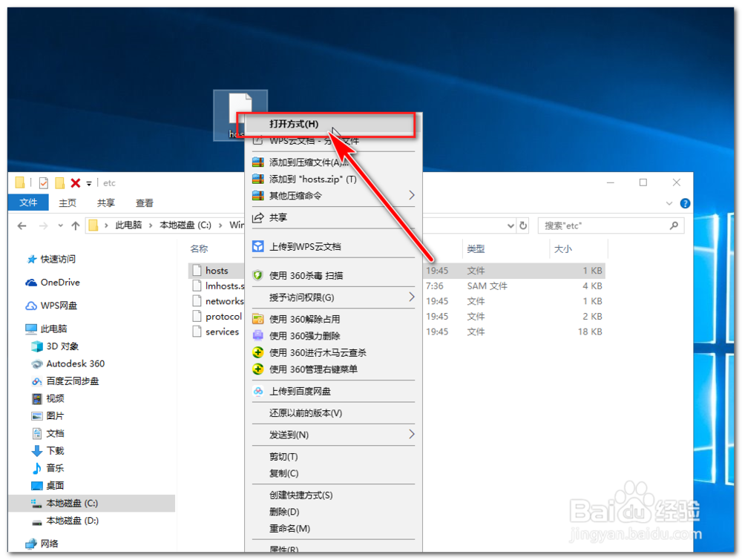The height and width of the screenshot is (560, 742).
Task: Switch to the 查看 ribbon tab
Action: coord(144,202)
